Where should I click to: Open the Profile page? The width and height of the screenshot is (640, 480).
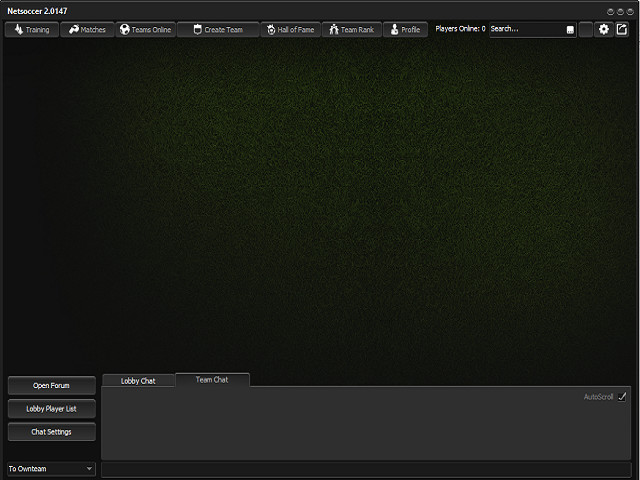tap(405, 30)
